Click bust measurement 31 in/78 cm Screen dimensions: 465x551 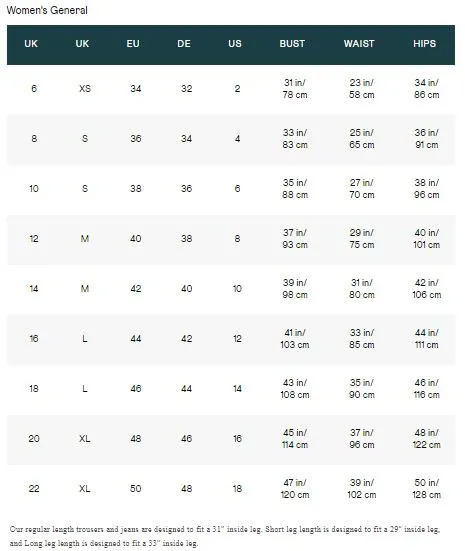295,89
